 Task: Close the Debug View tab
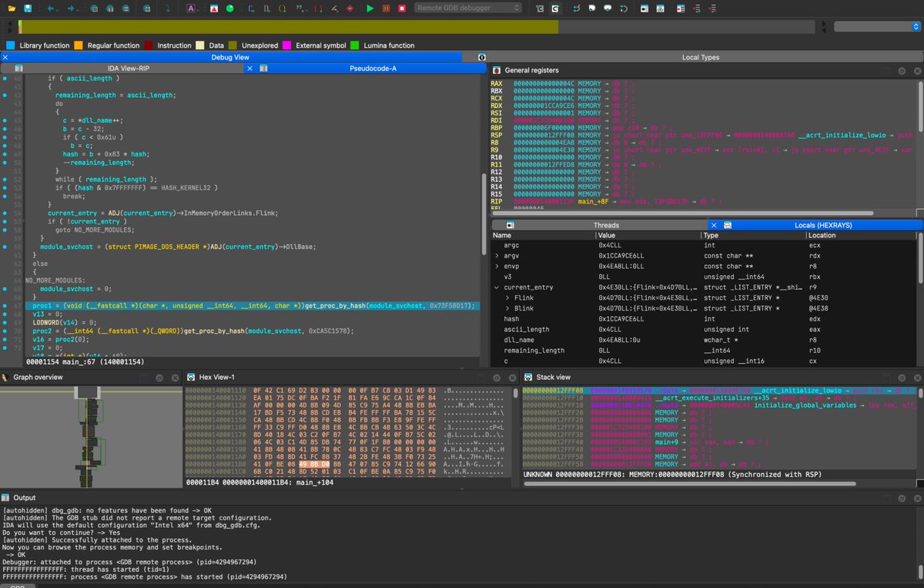coord(5,57)
